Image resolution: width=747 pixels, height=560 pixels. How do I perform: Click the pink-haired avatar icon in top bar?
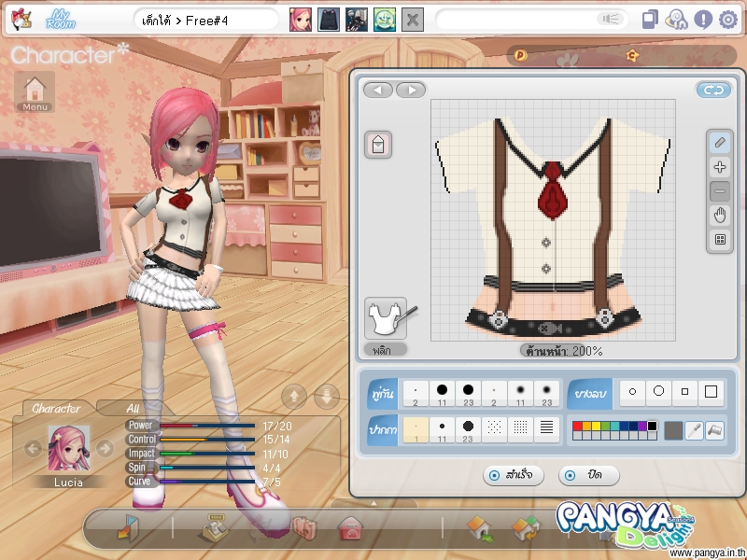301,20
